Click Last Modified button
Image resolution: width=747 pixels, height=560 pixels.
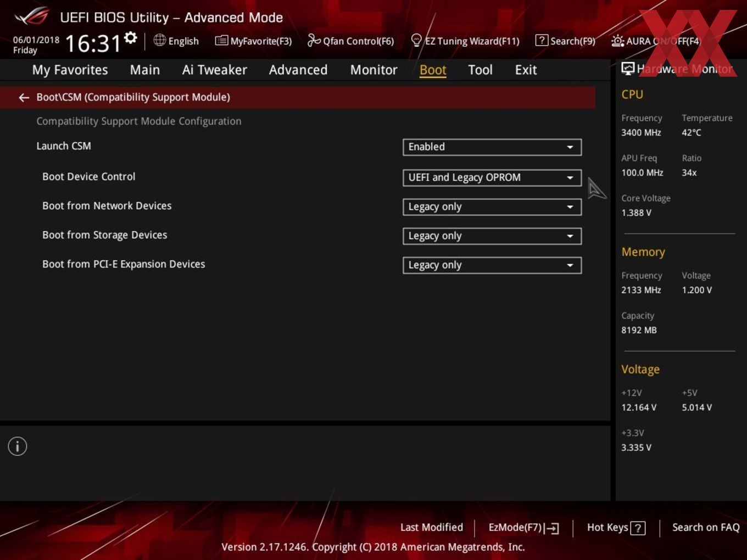click(x=432, y=528)
